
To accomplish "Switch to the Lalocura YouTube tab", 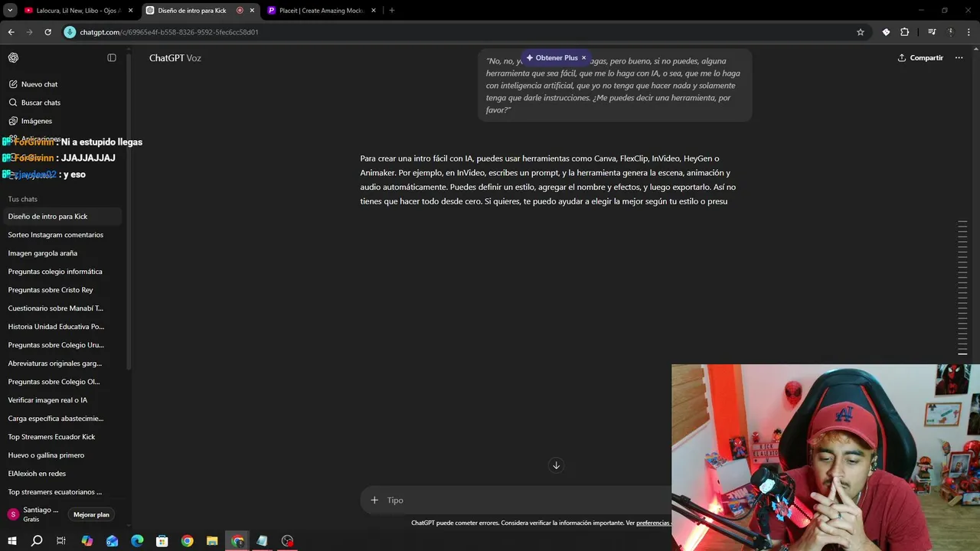I will pos(78,11).
